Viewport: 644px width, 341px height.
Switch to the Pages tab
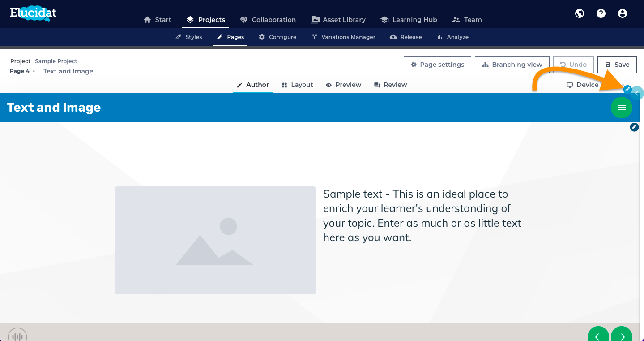tap(230, 37)
